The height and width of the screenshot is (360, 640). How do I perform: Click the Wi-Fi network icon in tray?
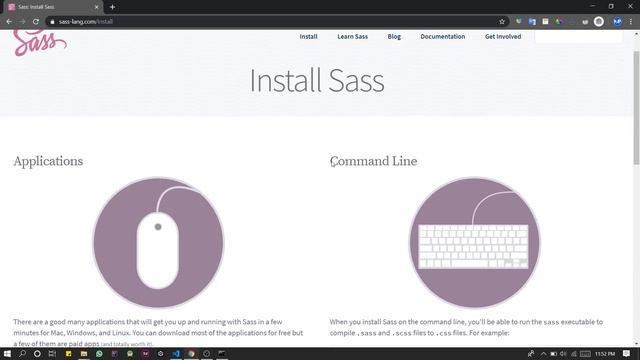pos(574,353)
